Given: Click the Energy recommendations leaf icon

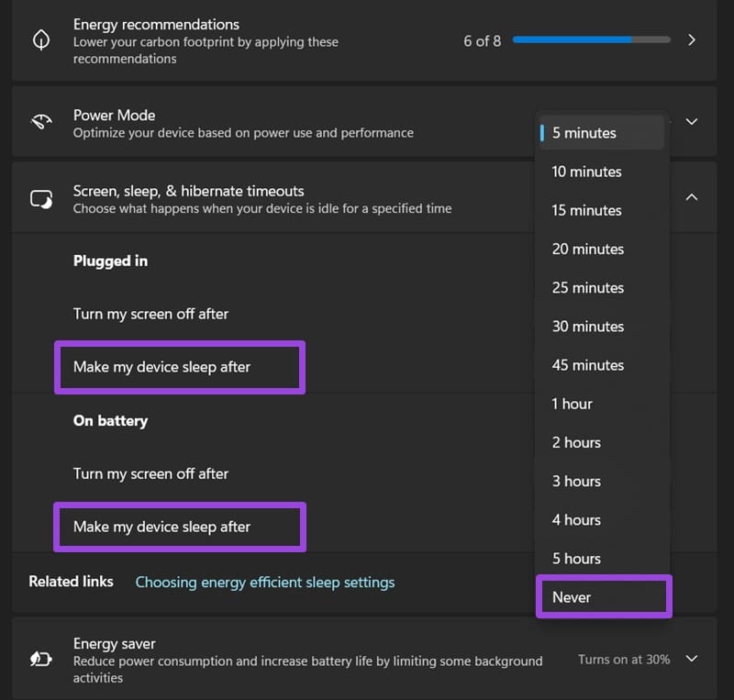Looking at the screenshot, I should click(x=40, y=39).
